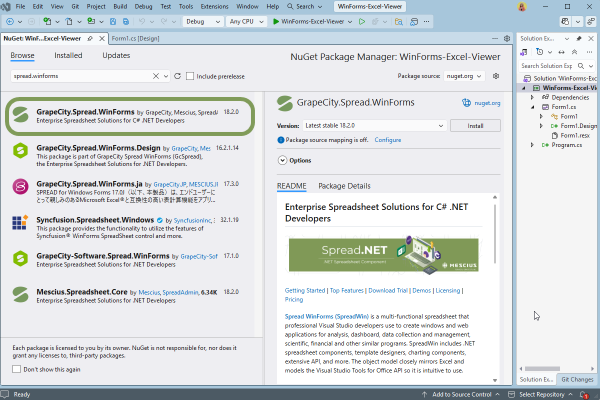Click the Install button

(475, 126)
